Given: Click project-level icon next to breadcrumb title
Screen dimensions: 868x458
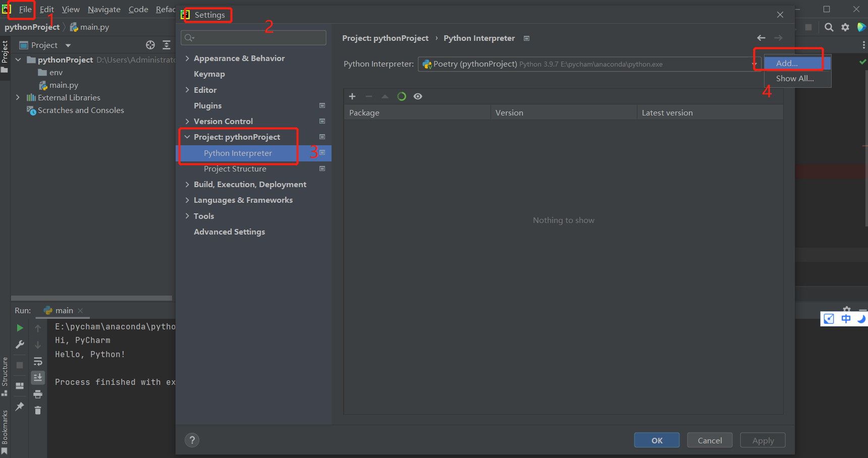Looking at the screenshot, I should click(x=526, y=38).
